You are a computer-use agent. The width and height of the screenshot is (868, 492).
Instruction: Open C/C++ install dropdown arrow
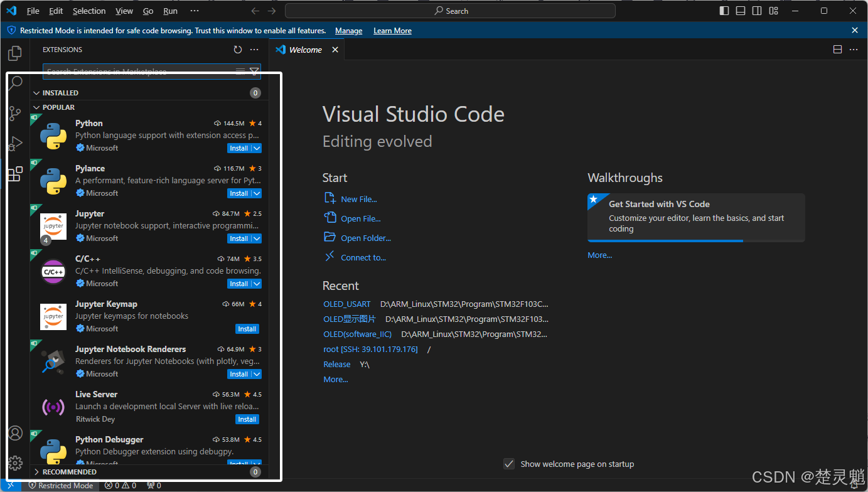click(257, 284)
